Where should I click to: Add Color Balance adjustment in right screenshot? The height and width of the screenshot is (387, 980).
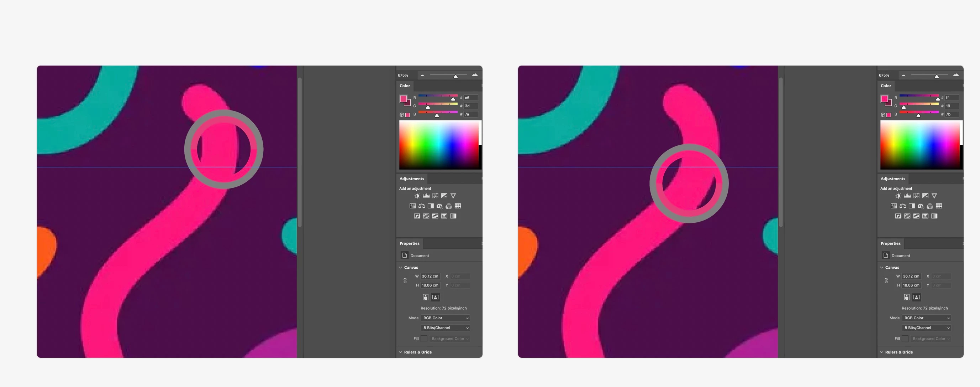coord(903,206)
